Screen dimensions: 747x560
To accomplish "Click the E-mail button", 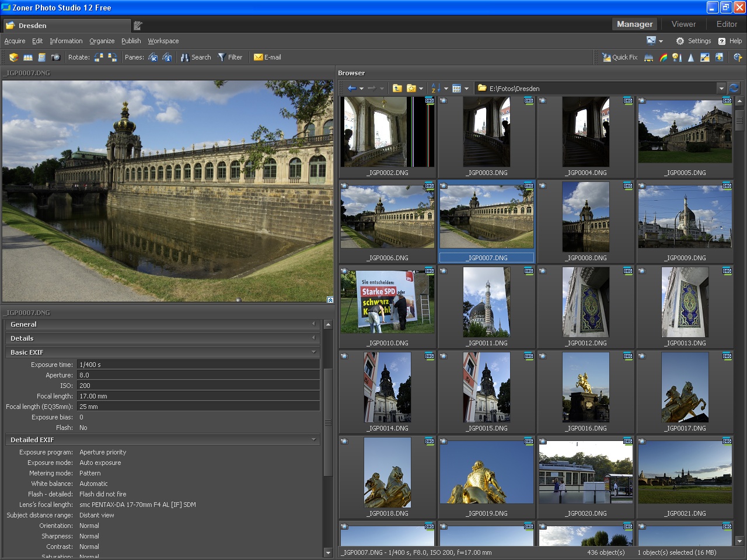I will pos(267,57).
